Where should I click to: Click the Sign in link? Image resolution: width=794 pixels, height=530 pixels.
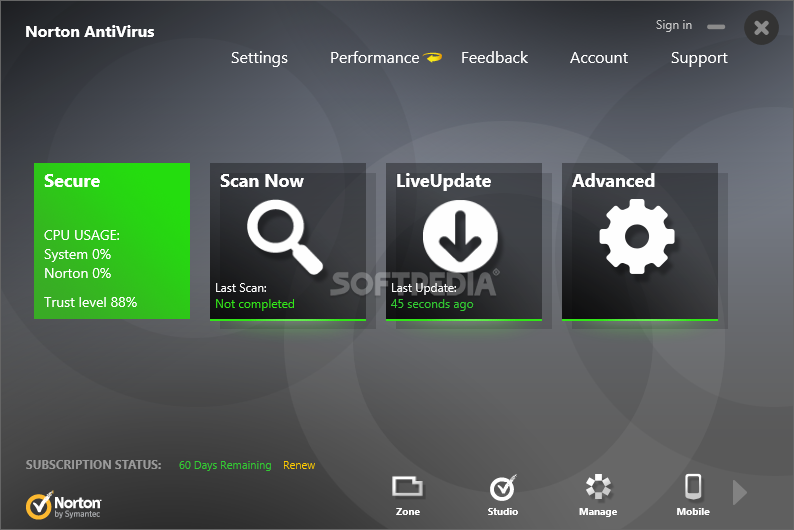point(673,25)
